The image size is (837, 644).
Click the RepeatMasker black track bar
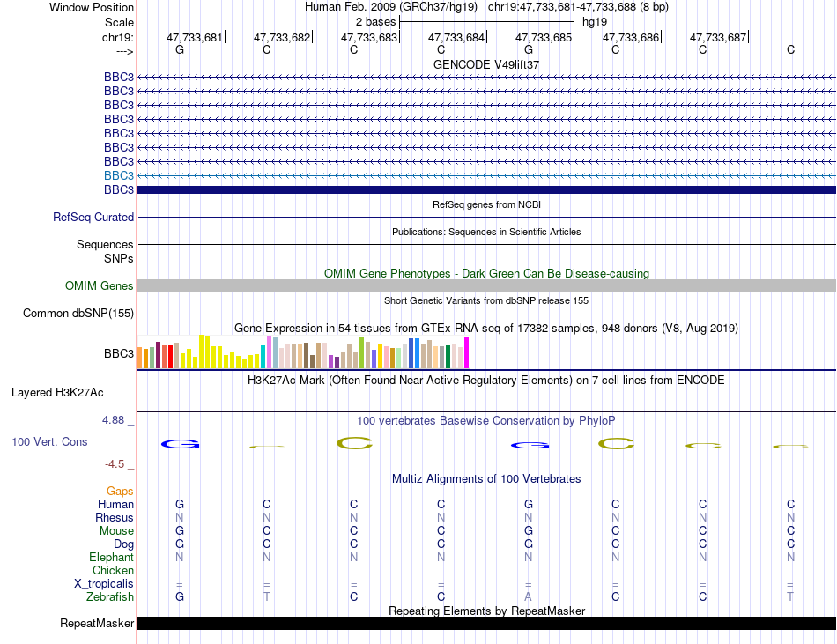click(486, 623)
